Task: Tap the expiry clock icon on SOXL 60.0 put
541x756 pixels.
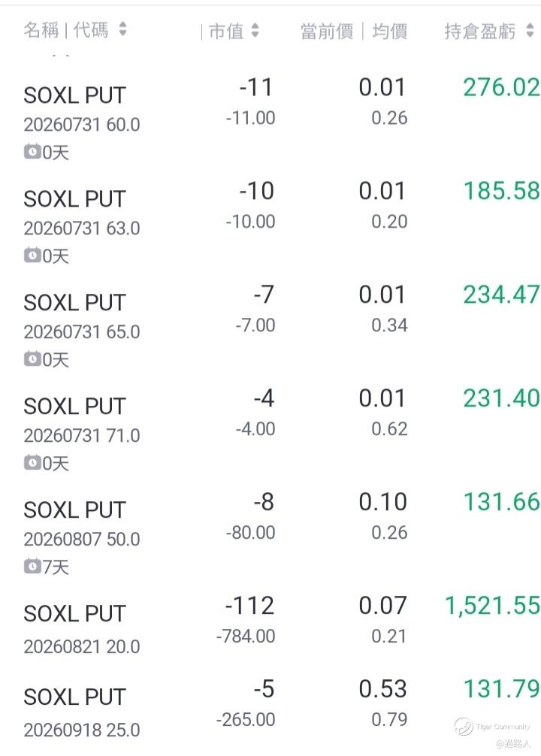Action: click(32, 153)
